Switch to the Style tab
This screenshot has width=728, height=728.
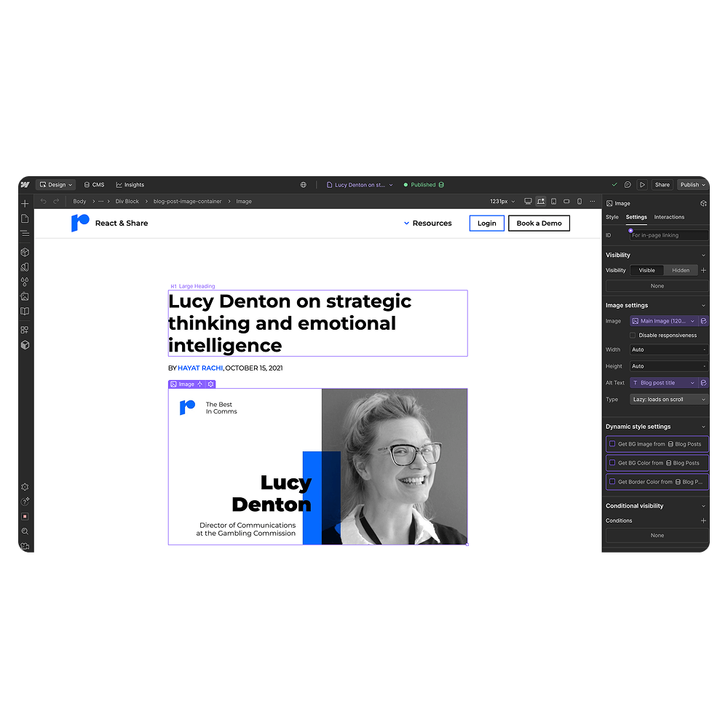(x=613, y=217)
